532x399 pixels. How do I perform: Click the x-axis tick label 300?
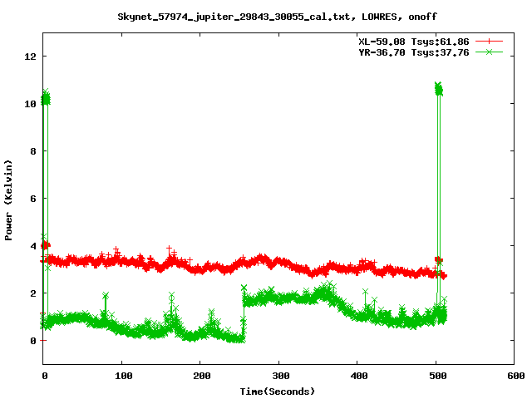click(x=281, y=376)
